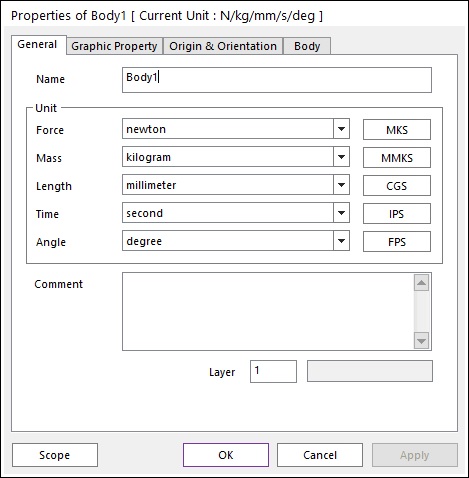Set units with the IPS button
Image resolution: width=469 pixels, height=478 pixels.
(x=397, y=214)
